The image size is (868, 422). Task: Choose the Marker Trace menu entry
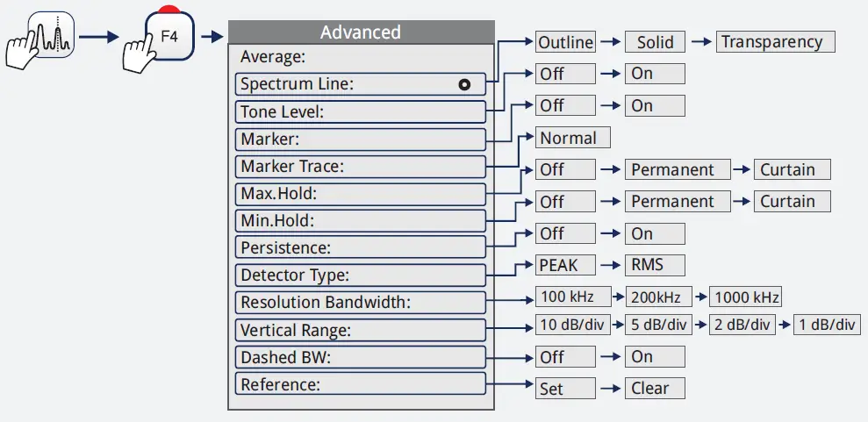[x=361, y=166]
